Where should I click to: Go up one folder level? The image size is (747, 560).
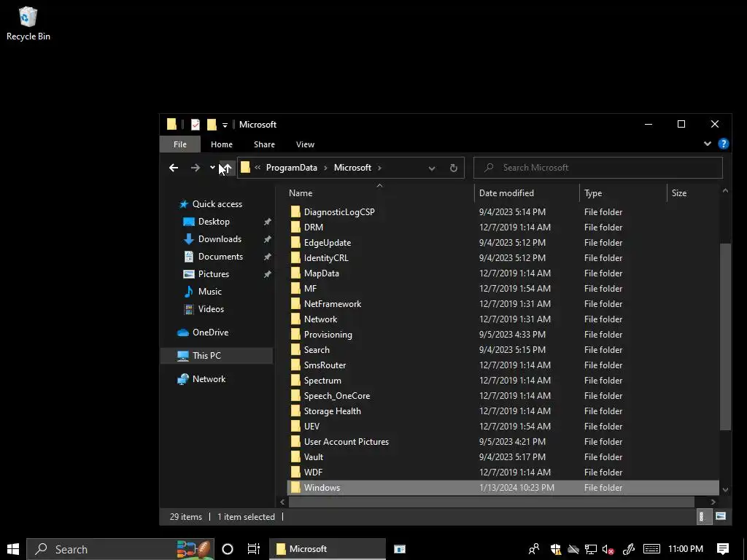(x=227, y=168)
